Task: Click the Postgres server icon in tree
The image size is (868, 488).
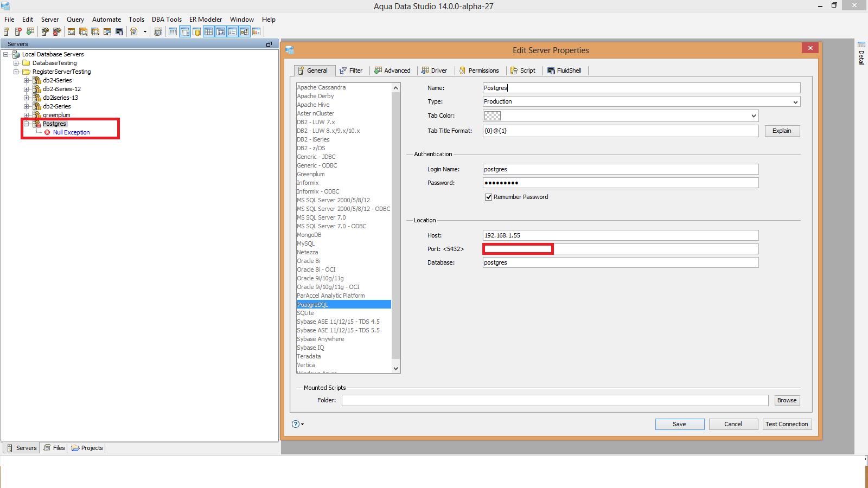Action: click(x=37, y=124)
